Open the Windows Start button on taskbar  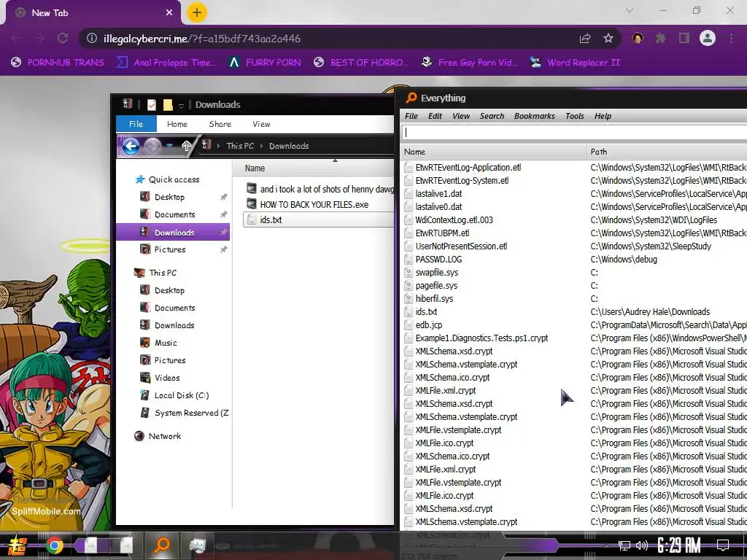18,545
